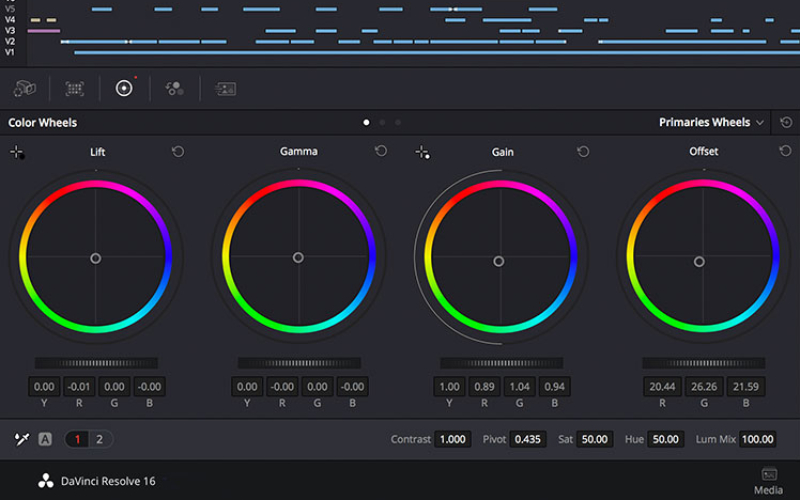Click the auto balance eyedropper icon
This screenshot has width=800, height=500.
[x=21, y=439]
